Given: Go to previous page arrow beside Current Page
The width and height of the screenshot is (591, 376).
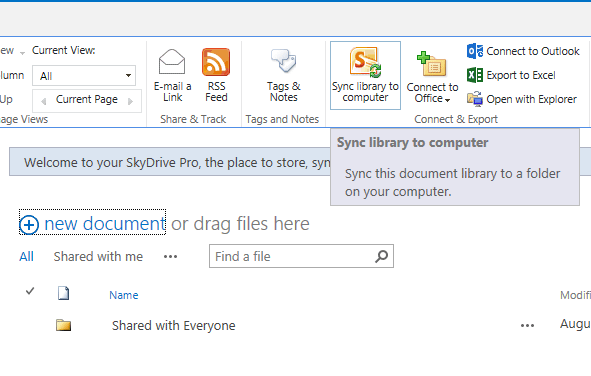Looking at the screenshot, I should (43, 101).
